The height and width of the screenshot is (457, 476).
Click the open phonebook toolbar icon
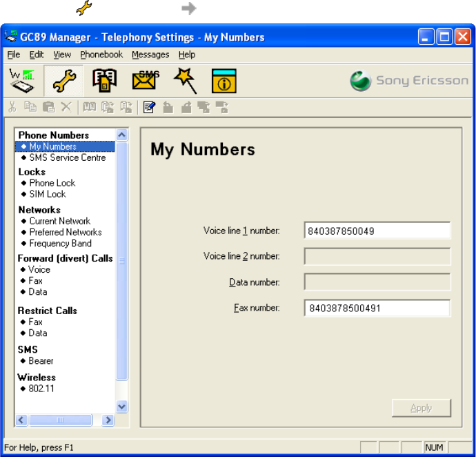(x=90, y=107)
